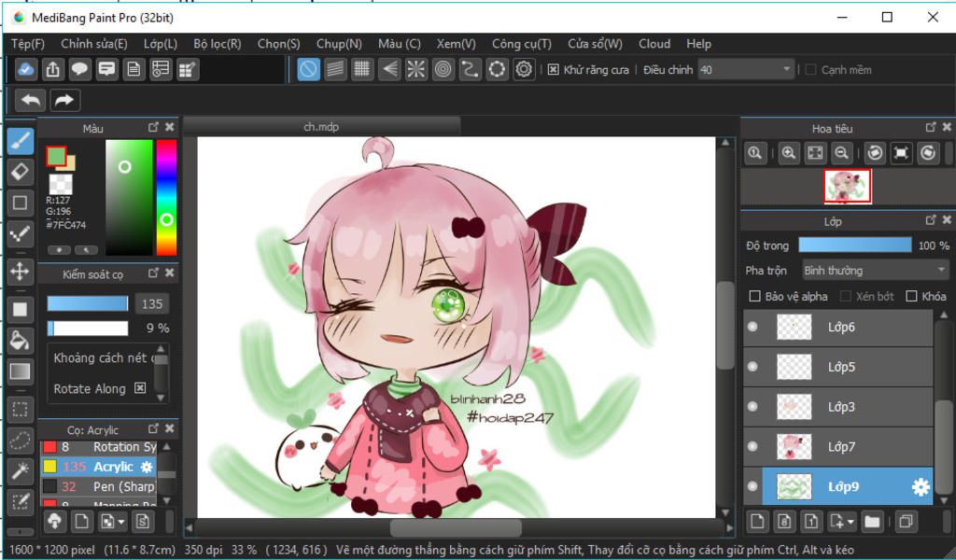The width and height of the screenshot is (956, 560).
Task: Enable parallel line snap
Action: point(335,69)
